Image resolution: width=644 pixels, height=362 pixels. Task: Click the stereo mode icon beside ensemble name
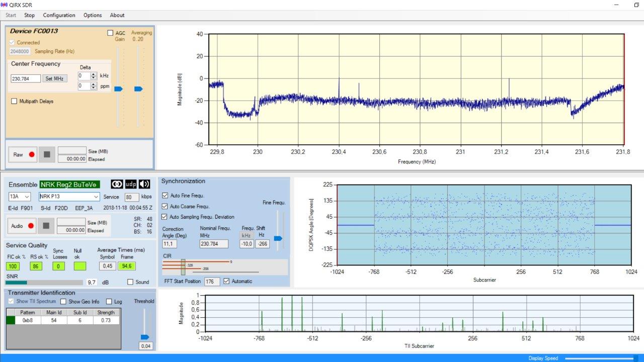pos(117,184)
